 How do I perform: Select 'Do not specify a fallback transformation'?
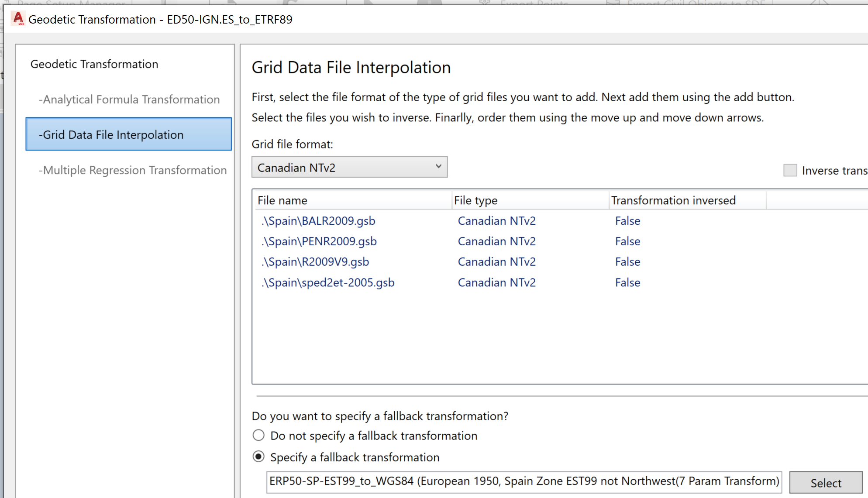tap(258, 435)
